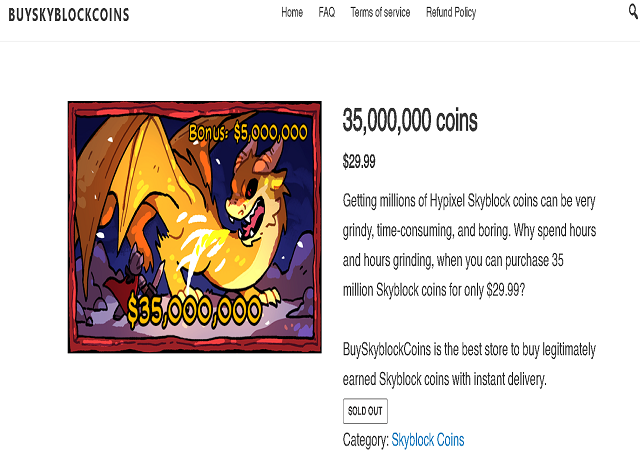
Task: Click the Hypixel Skyblock description paragraph
Action: 469,245
